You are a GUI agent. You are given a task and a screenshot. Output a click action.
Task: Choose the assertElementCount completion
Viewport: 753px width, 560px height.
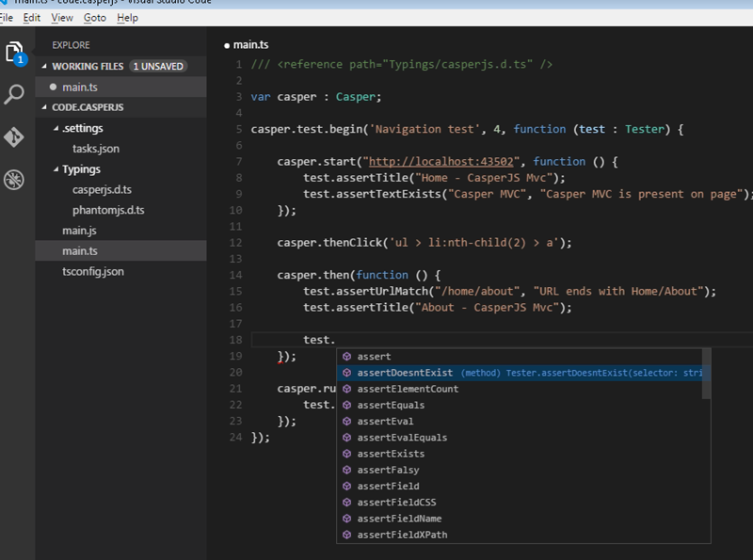[x=520, y=389]
